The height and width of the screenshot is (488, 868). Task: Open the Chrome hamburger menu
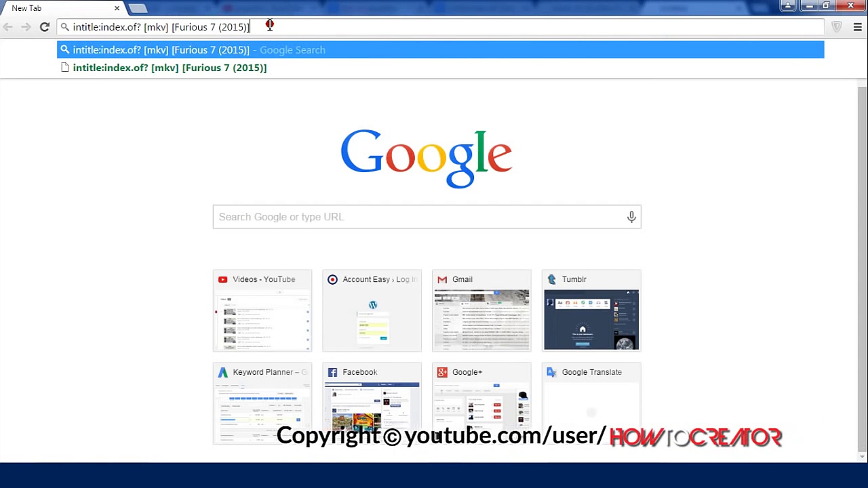click(x=857, y=27)
